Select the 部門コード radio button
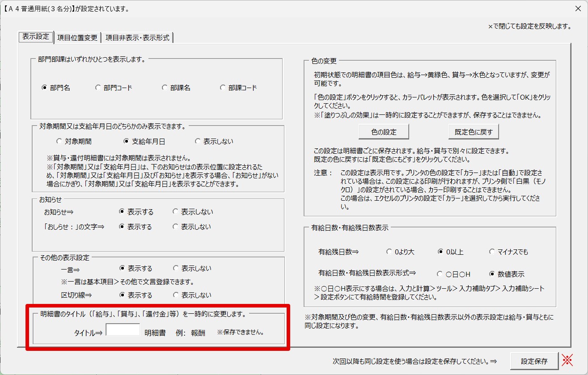 (x=98, y=88)
